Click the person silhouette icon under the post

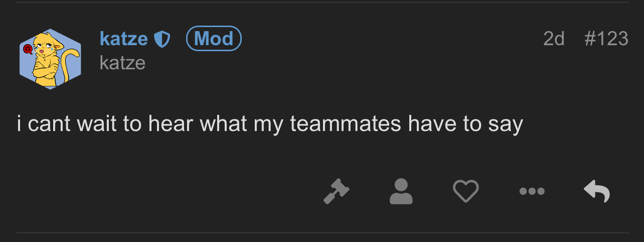401,191
